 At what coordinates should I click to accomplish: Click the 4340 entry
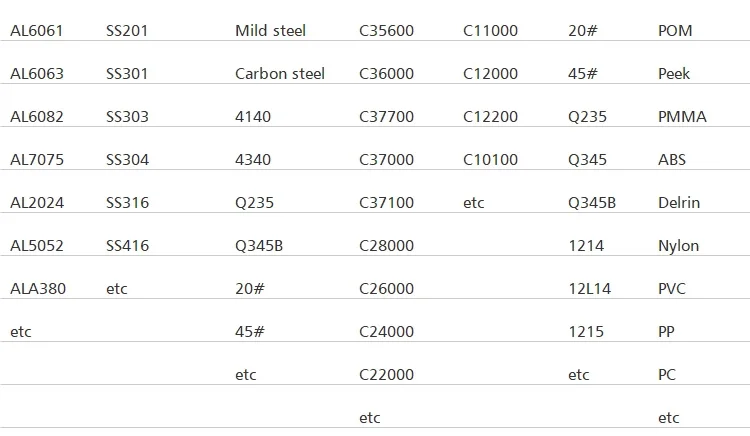pos(253,160)
